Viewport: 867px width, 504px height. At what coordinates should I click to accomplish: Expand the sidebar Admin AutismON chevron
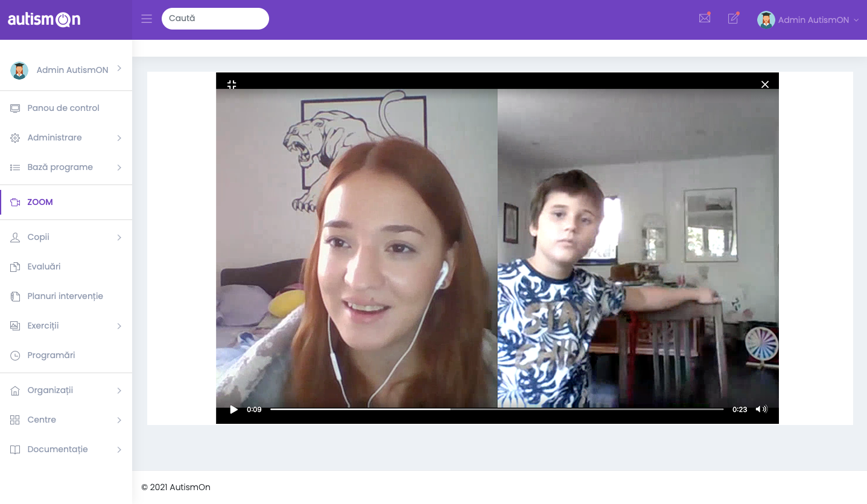click(119, 68)
